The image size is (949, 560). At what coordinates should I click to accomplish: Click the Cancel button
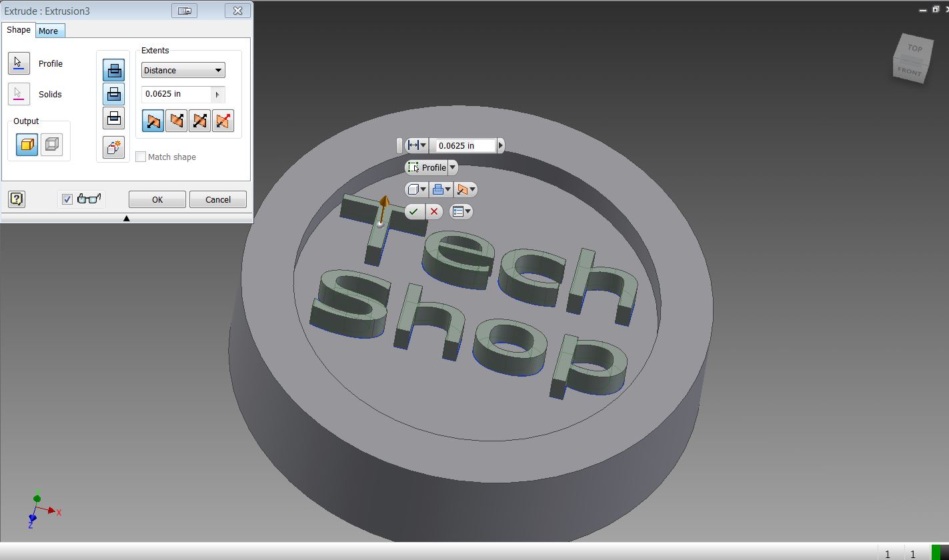pos(218,199)
